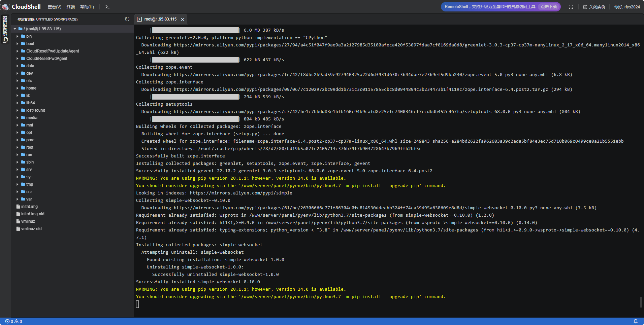The height and width of the screenshot is (325, 644).
Task: Select the run folder icon
Action: (23, 155)
